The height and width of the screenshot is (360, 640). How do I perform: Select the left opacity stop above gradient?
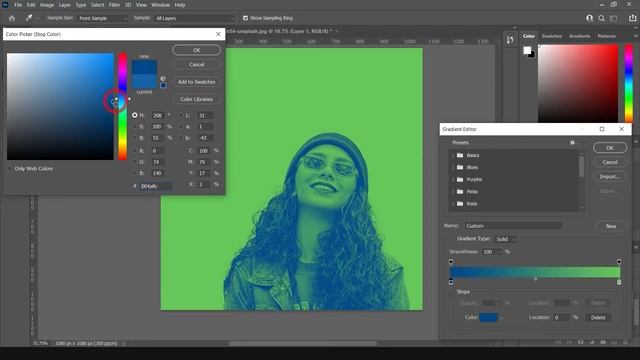pyautogui.click(x=451, y=262)
